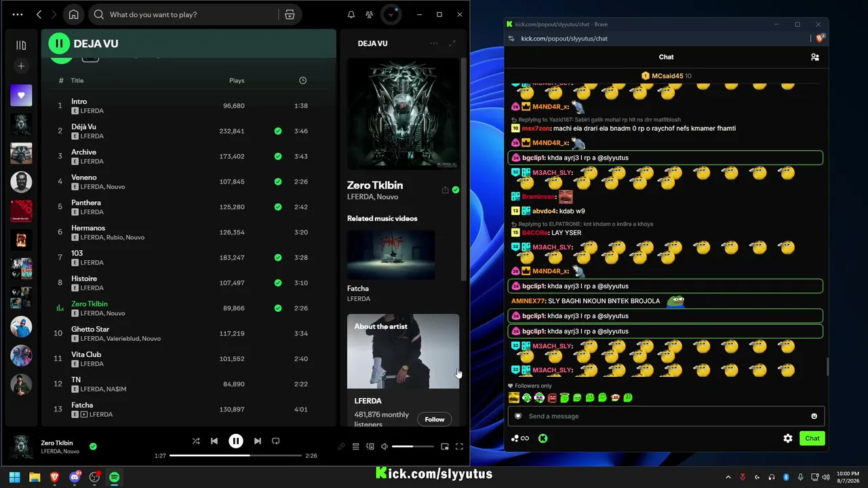
Task: Sort tracks by duration clock icon
Action: coord(302,81)
